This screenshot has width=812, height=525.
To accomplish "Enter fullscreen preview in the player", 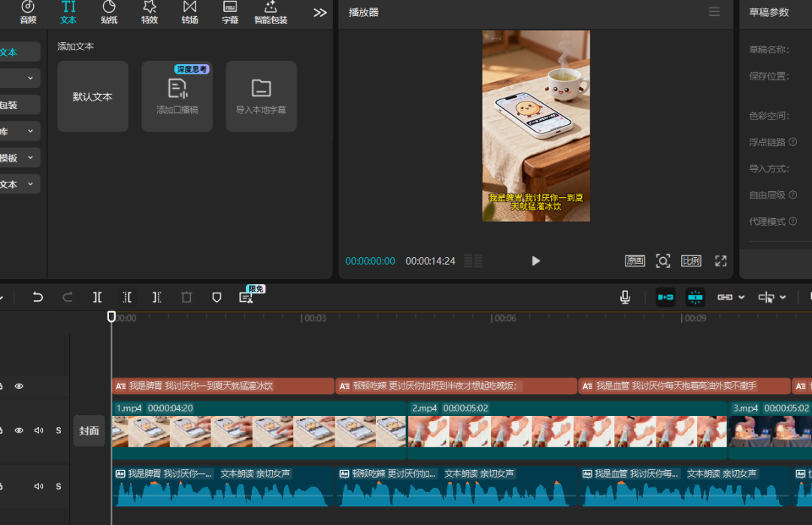I will 720,261.
